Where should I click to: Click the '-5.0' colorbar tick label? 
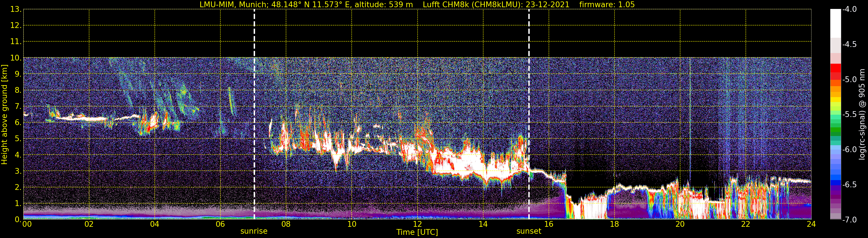coord(849,80)
